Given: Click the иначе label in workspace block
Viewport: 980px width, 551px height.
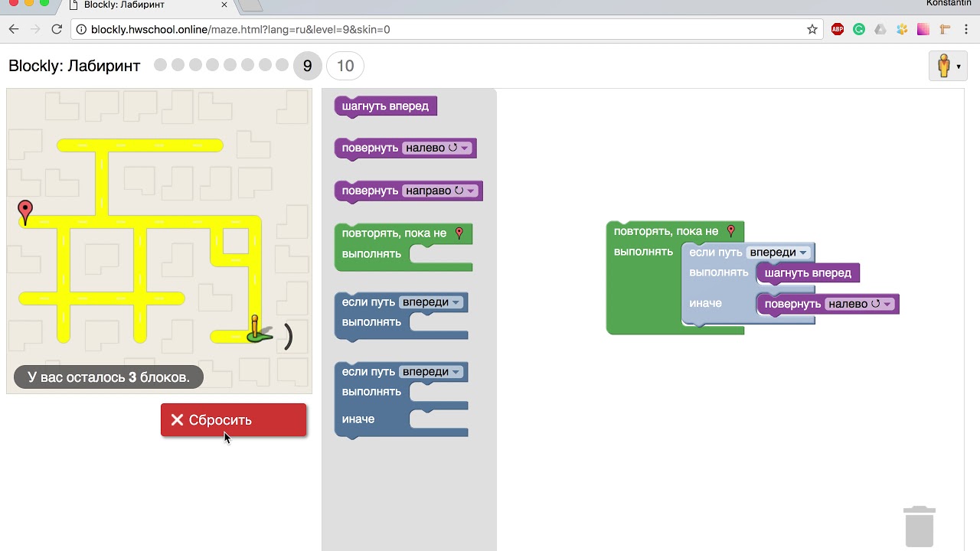Looking at the screenshot, I should coord(705,303).
